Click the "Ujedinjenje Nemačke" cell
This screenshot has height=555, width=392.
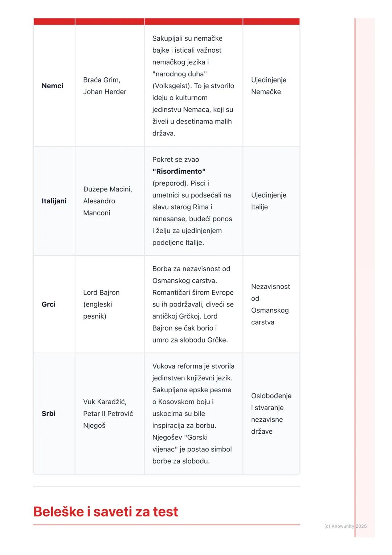tap(269, 86)
